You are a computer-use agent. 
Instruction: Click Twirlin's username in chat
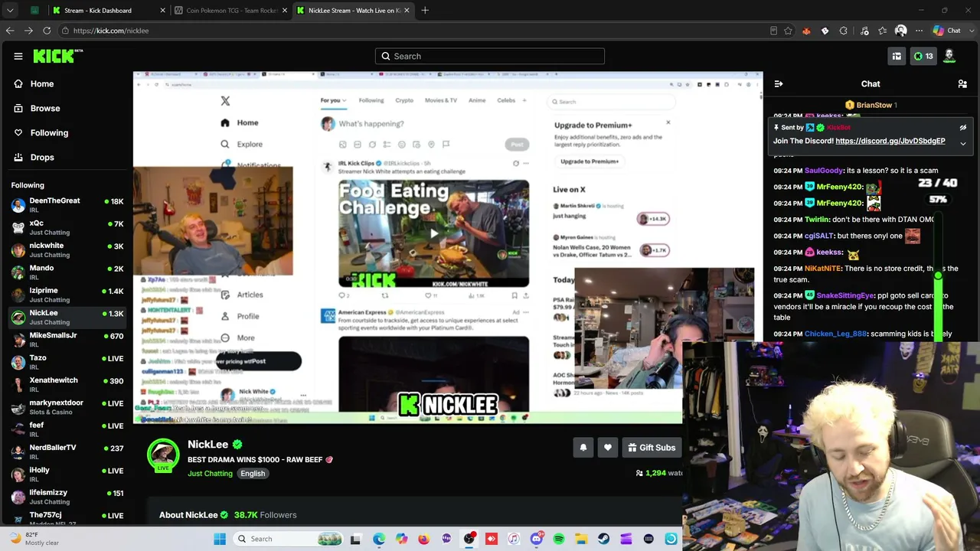tap(817, 220)
